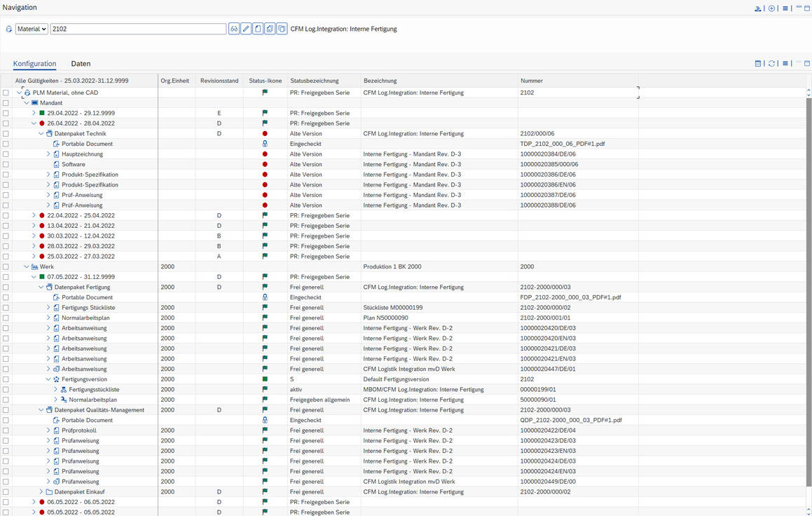The image size is (812, 516).
Task: Click the calendar icon above the Nummer column
Action: (757, 63)
